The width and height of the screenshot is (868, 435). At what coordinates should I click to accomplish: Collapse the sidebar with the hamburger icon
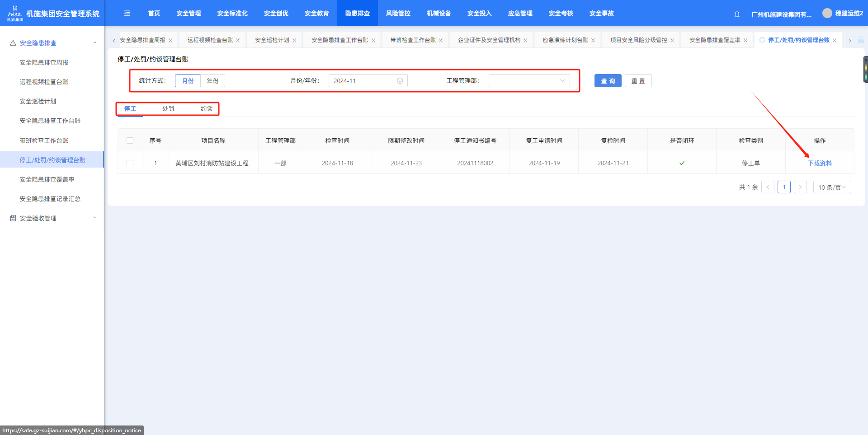[127, 14]
